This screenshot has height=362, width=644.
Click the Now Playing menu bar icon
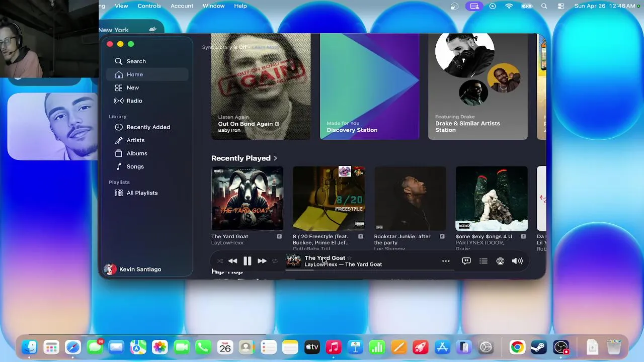(493, 6)
